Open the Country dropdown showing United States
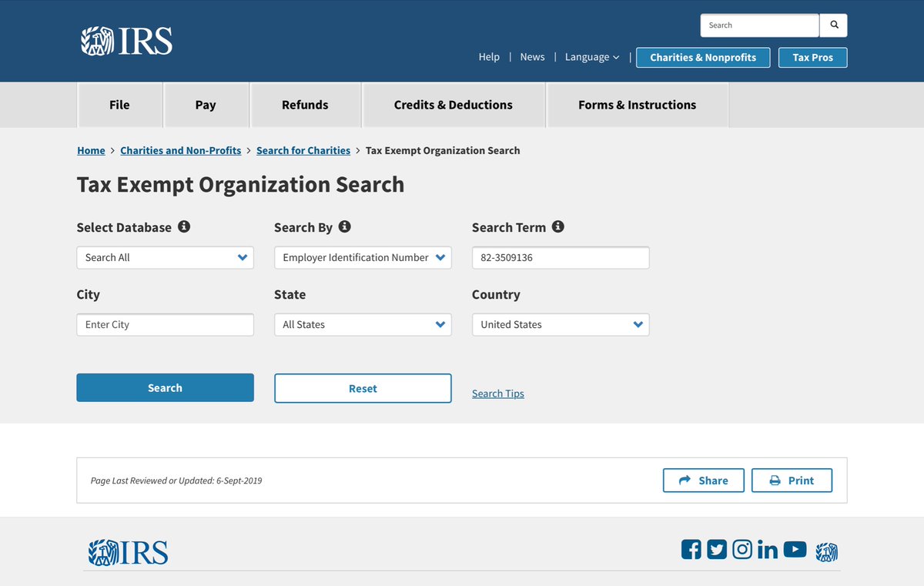The image size is (924, 586). pyautogui.click(x=561, y=324)
